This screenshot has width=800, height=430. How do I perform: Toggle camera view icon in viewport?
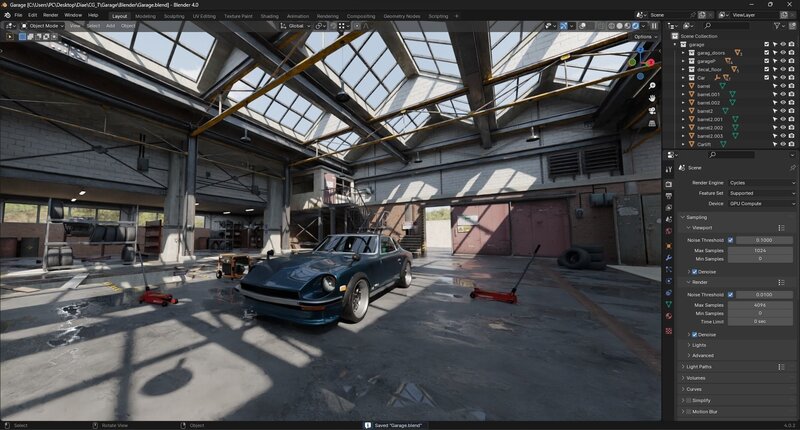[x=652, y=113]
